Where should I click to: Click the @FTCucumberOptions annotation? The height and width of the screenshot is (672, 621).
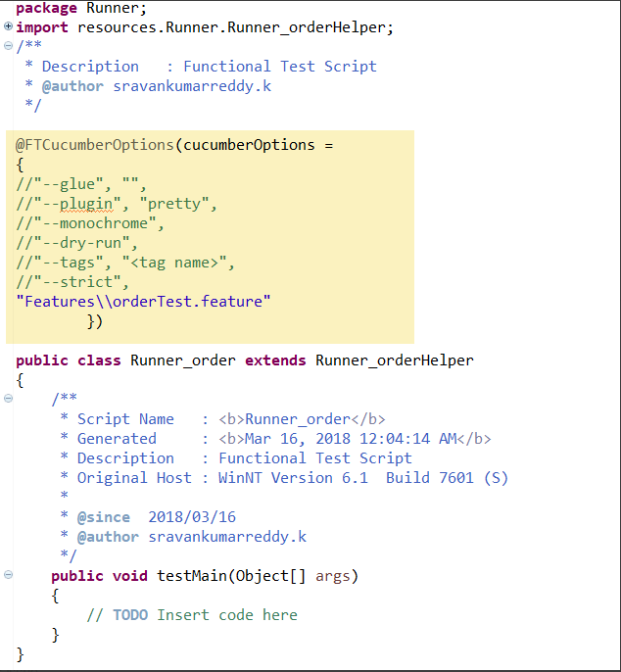click(94, 145)
